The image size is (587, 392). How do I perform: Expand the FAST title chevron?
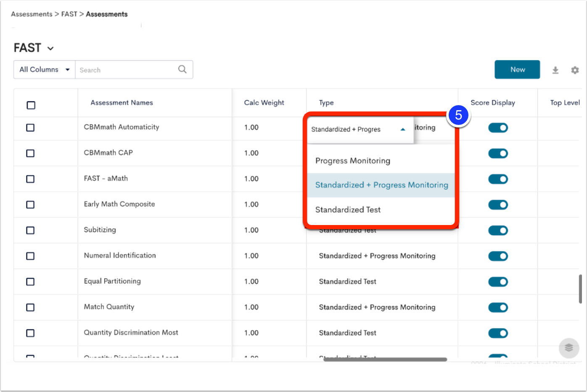pos(50,48)
